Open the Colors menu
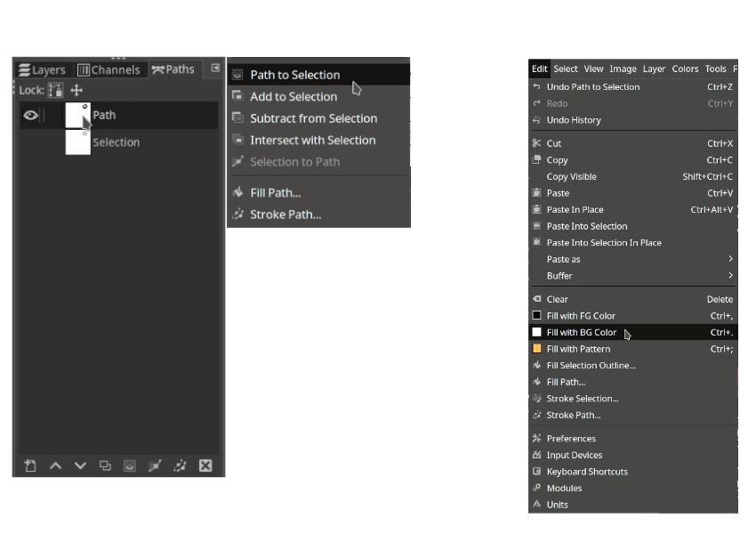756x534 pixels. click(x=685, y=69)
